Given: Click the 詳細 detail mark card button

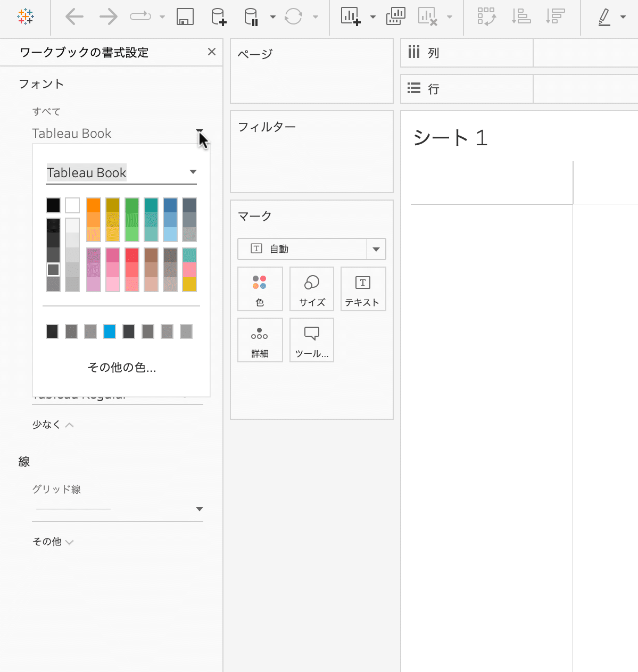Looking at the screenshot, I should tap(260, 340).
